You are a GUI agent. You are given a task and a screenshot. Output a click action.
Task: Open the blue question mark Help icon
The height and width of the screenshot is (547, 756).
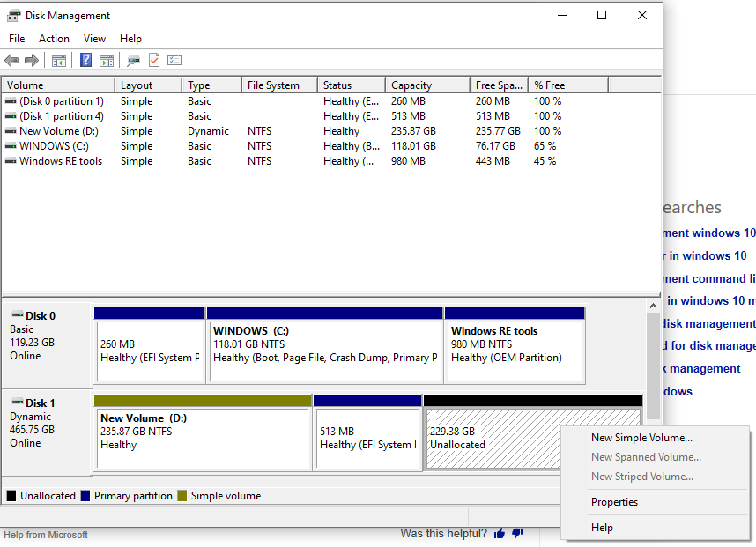(85, 60)
